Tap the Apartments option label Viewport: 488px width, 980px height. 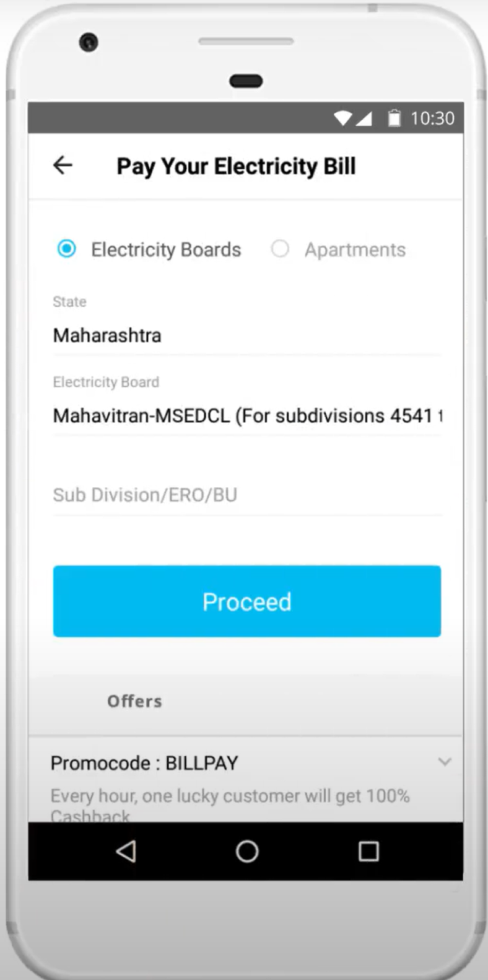click(355, 250)
